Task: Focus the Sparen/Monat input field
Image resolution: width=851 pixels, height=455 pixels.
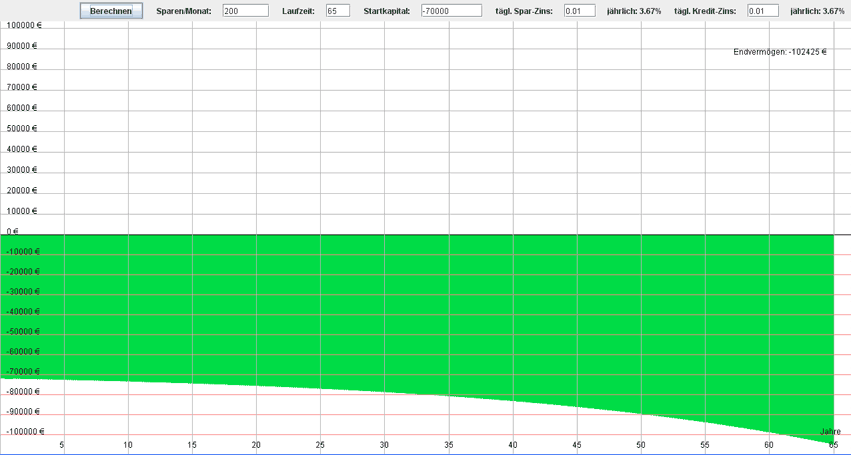Action: click(x=245, y=11)
